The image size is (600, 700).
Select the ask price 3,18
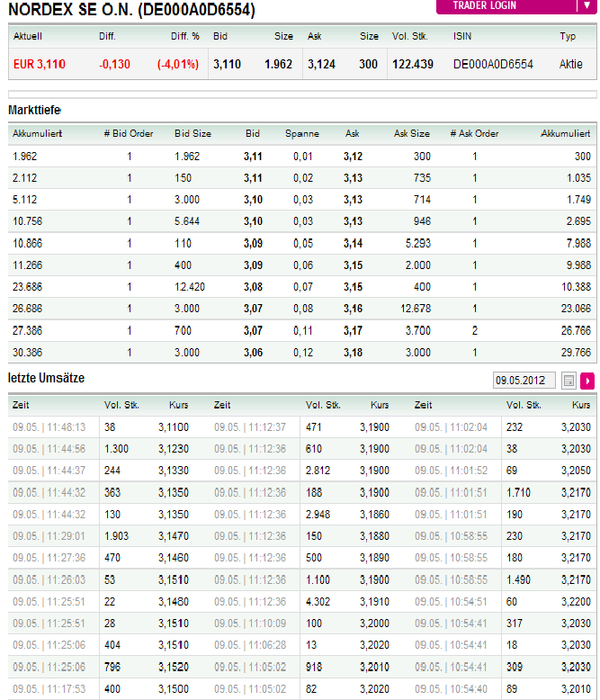353,353
